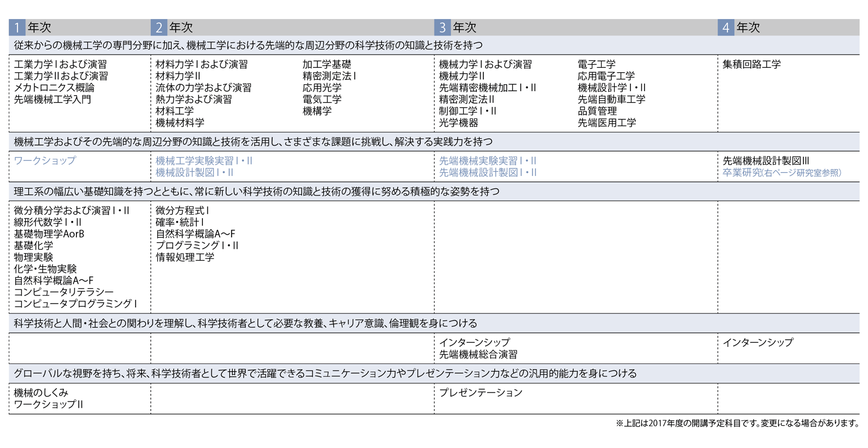Viewport: 868px width, 448px height.
Task: Select 先端自動車工学 course
Action: click(611, 99)
